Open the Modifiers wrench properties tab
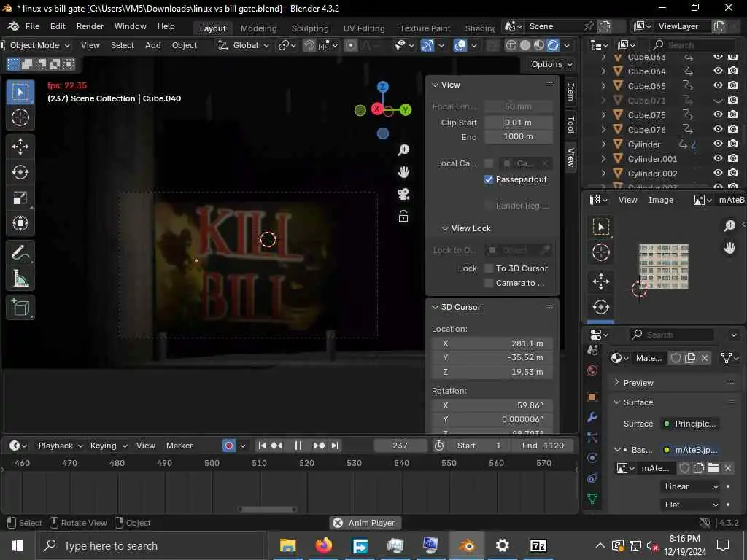Image resolution: width=747 pixels, height=560 pixels. (592, 417)
